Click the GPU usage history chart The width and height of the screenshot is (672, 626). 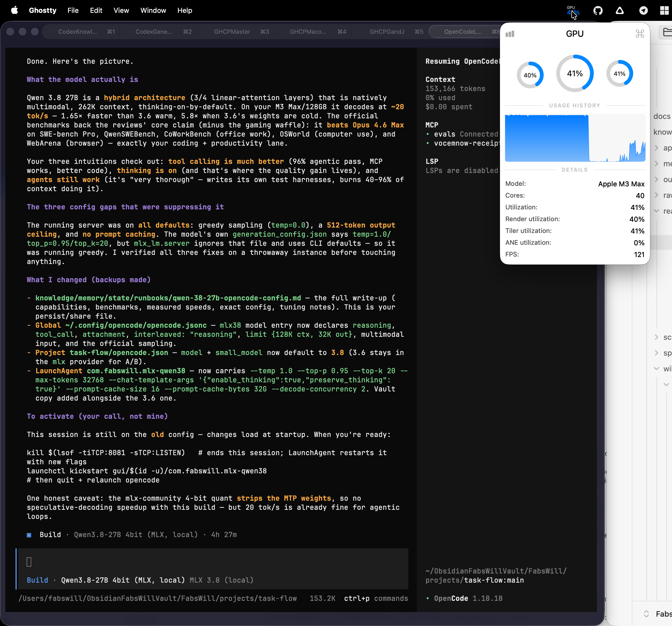[x=575, y=138]
